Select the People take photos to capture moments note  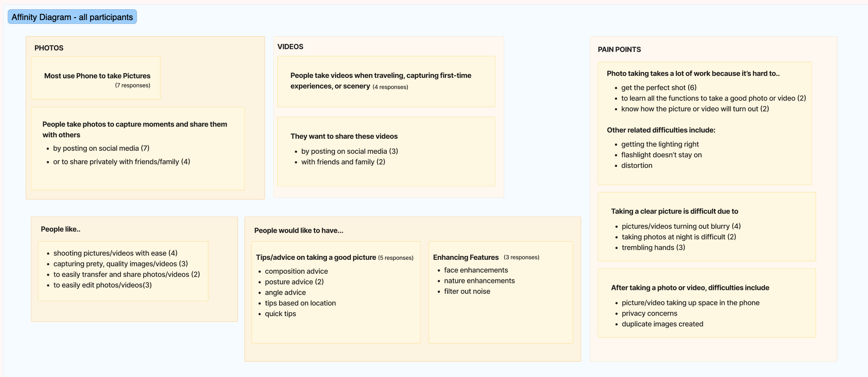(x=137, y=148)
